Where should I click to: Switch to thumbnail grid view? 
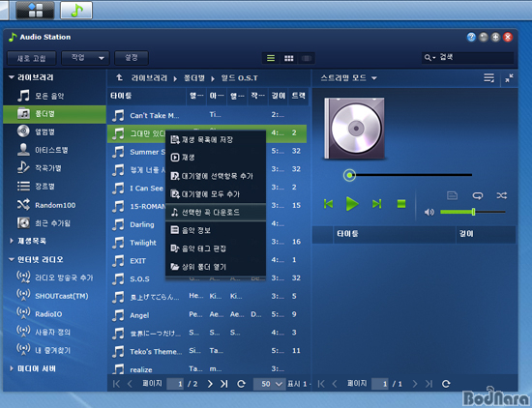tap(289, 58)
